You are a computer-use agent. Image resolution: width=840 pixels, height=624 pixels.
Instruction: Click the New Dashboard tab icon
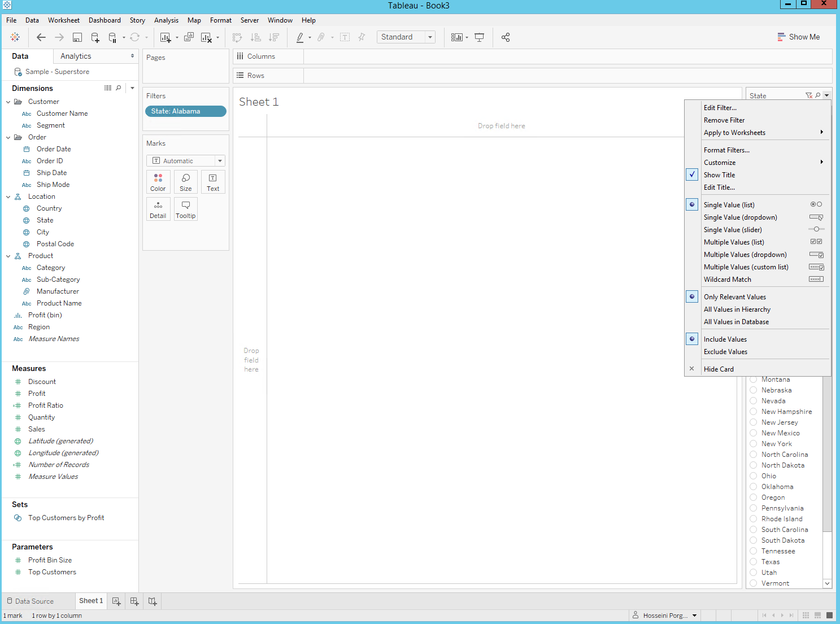(x=134, y=601)
